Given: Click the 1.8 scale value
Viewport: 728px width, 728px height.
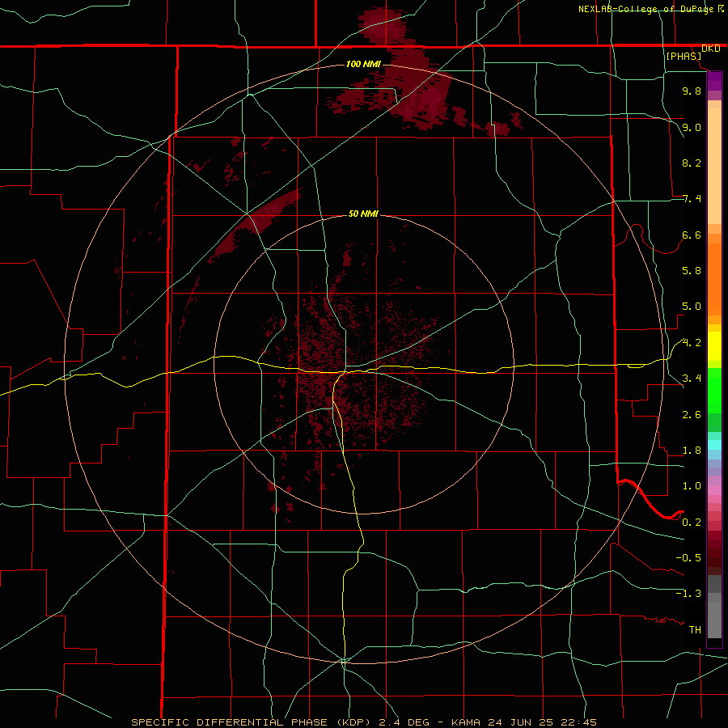Looking at the screenshot, I should tap(692, 451).
